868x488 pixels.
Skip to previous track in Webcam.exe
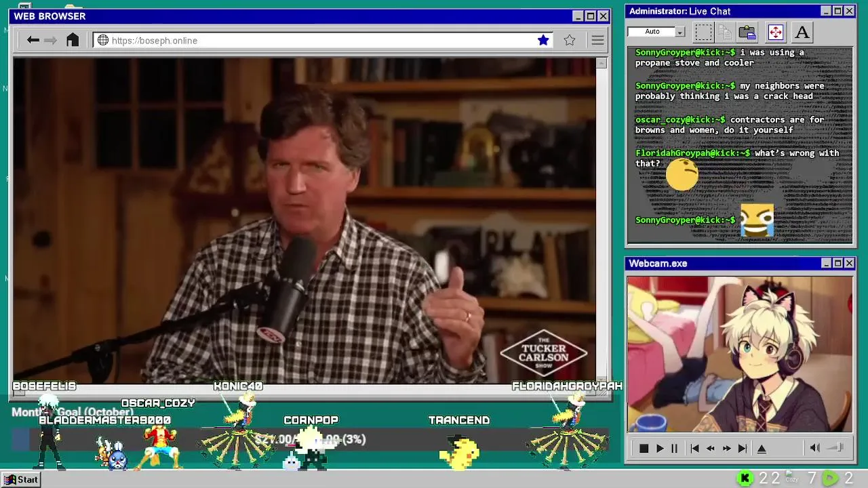(694, 448)
